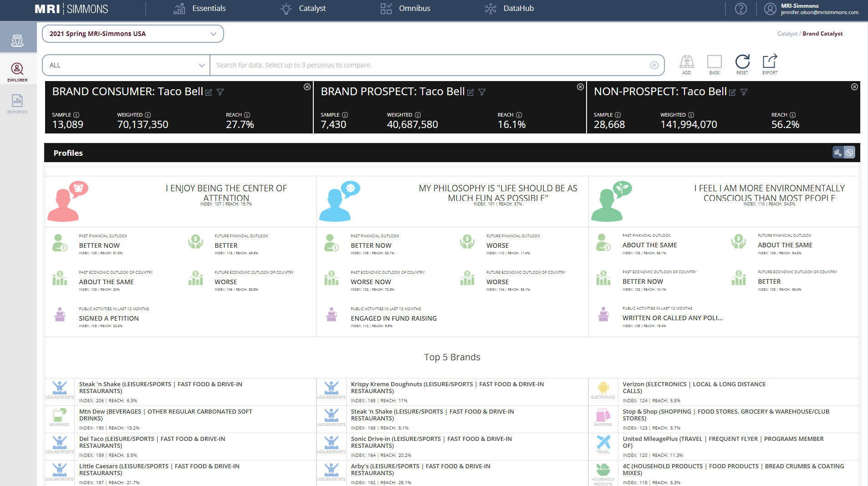
Task: Select the SIGNED A PETITION entry
Action: point(109,318)
